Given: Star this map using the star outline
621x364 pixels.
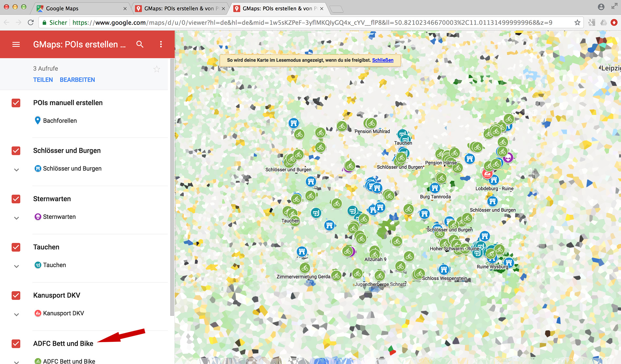Looking at the screenshot, I should pos(157,69).
